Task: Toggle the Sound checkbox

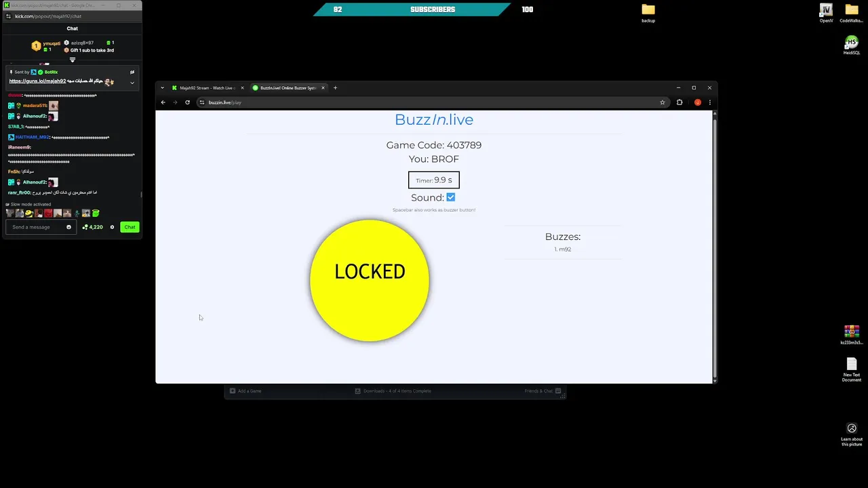Action: coord(451,197)
